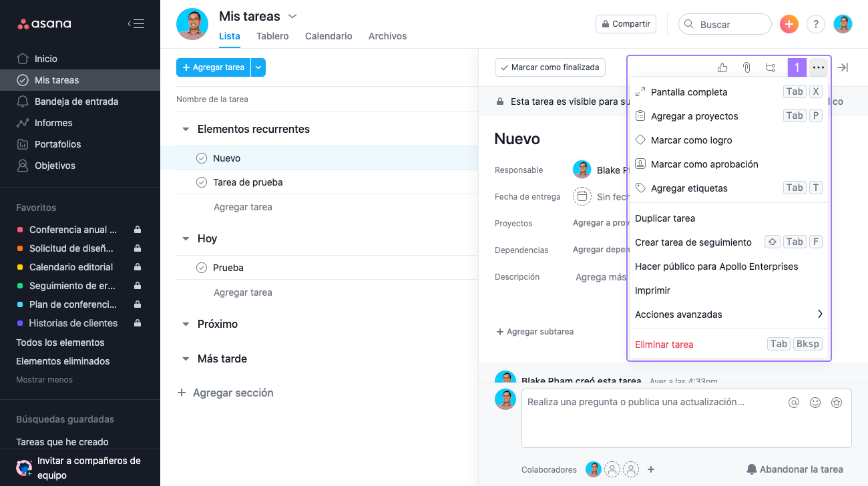Select Marcar como aprobación
Screen dimensions: 868x486
click(728, 164)
